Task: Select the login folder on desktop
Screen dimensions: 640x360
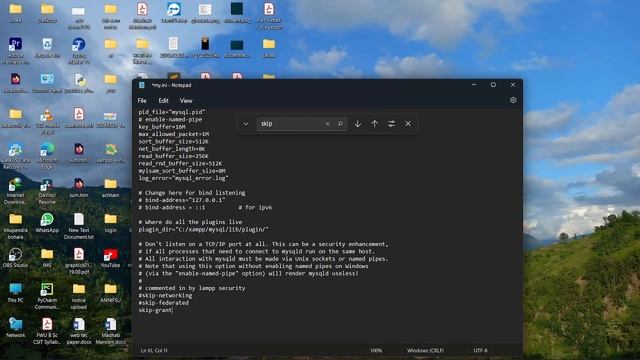Action: (111, 223)
